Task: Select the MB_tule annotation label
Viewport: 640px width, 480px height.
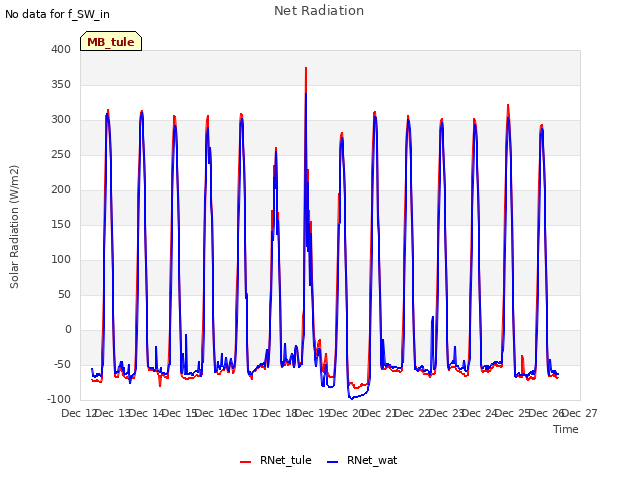Action: click(111, 41)
